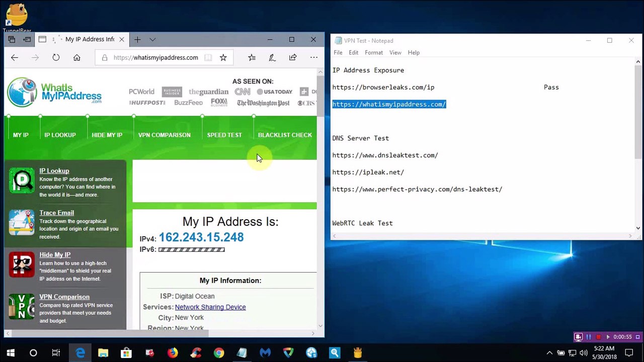
Task: Click the browserleaks.com/ip line in Notepad
Action: tap(383, 87)
